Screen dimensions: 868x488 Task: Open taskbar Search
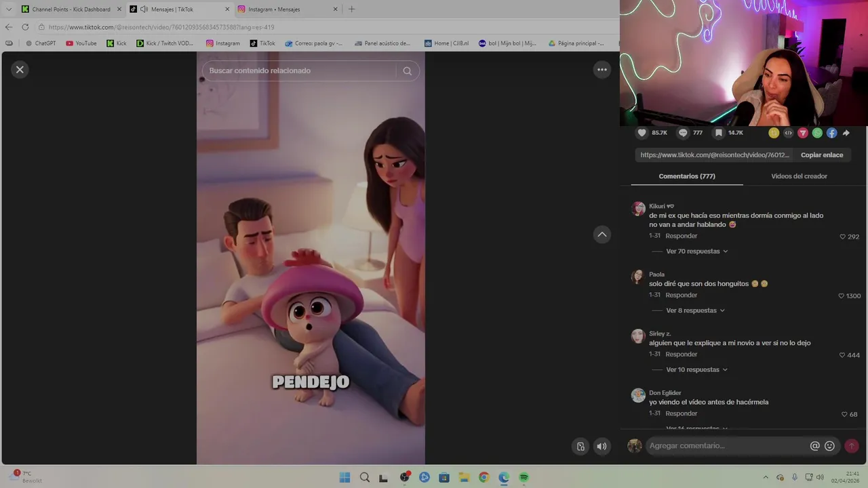[365, 477]
